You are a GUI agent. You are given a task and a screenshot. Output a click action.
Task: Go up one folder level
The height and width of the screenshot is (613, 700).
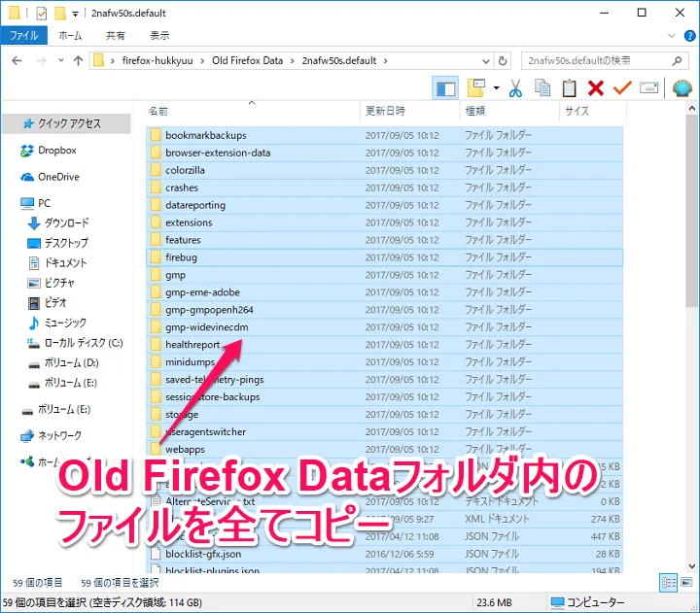tap(78, 60)
